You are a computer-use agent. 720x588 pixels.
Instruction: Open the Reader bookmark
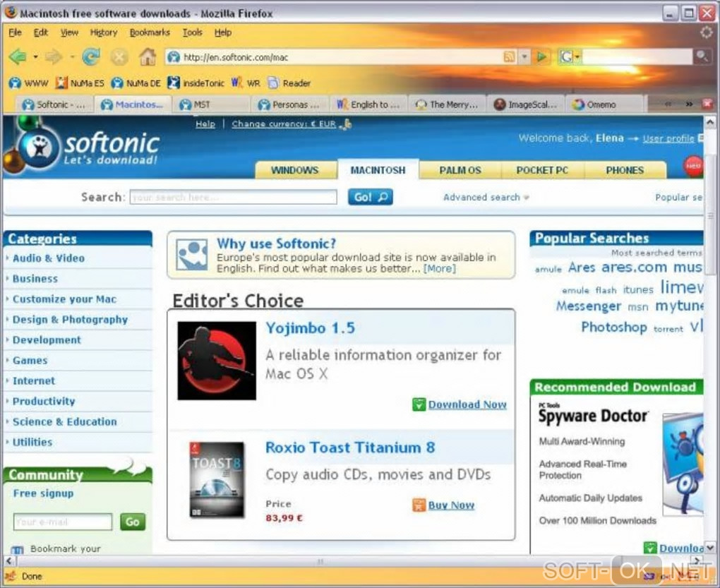click(289, 83)
